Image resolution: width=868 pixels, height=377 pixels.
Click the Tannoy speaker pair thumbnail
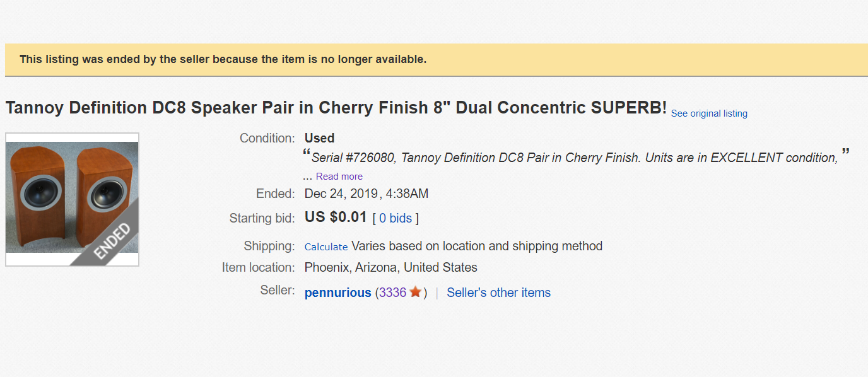pyautogui.click(x=72, y=199)
